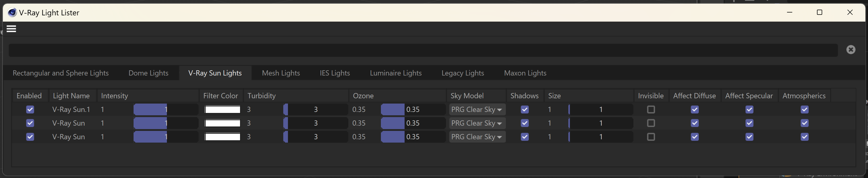This screenshot has width=868, height=178.
Task: Click the Shadows column header
Action: pos(524,96)
